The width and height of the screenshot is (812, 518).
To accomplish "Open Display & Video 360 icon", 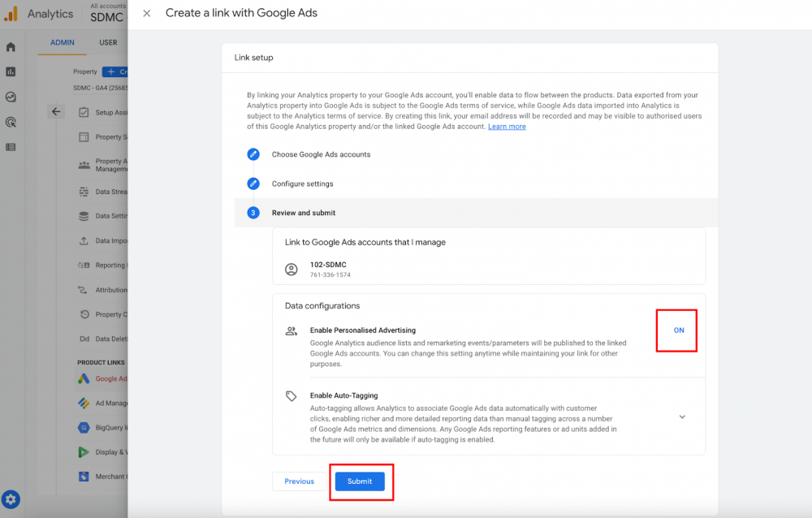I will (84, 452).
